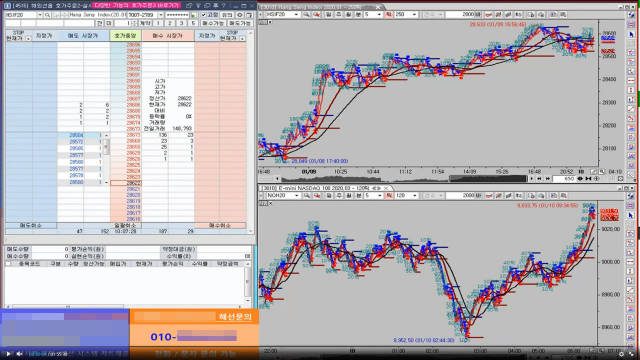
Task: Select the daily (일) period button on Hang Seng chart
Action: pos(329,15)
